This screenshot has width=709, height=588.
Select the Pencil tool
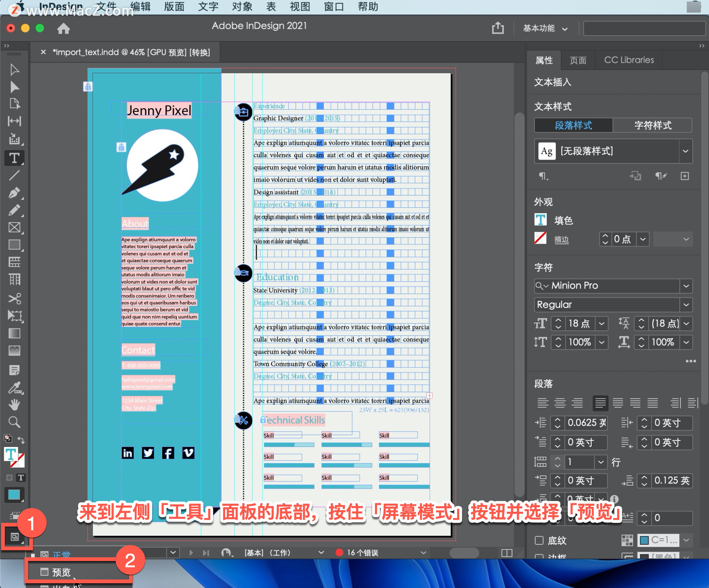coord(14,210)
